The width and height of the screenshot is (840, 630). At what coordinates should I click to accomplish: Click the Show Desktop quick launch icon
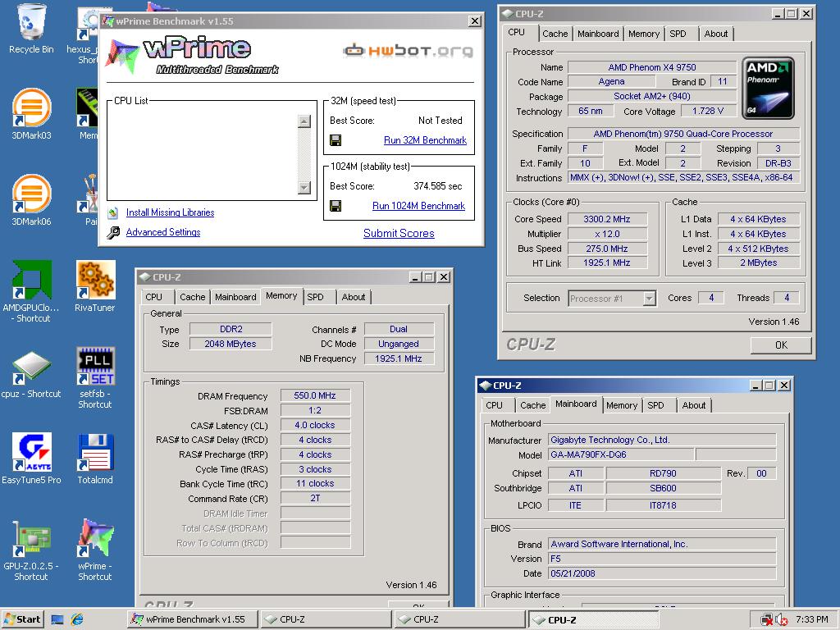click(57, 620)
